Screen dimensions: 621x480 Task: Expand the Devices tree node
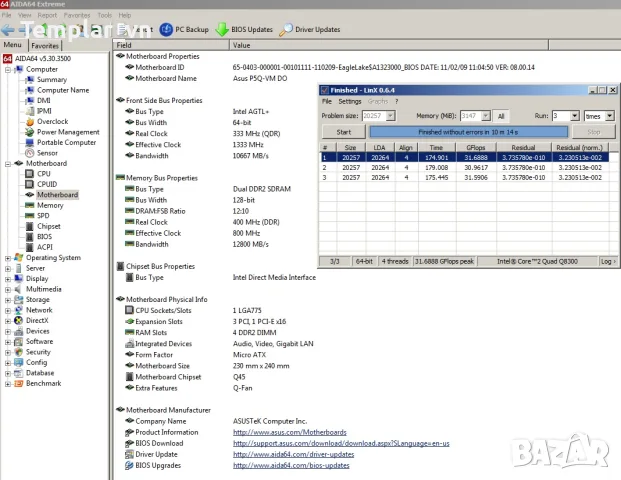point(8,331)
